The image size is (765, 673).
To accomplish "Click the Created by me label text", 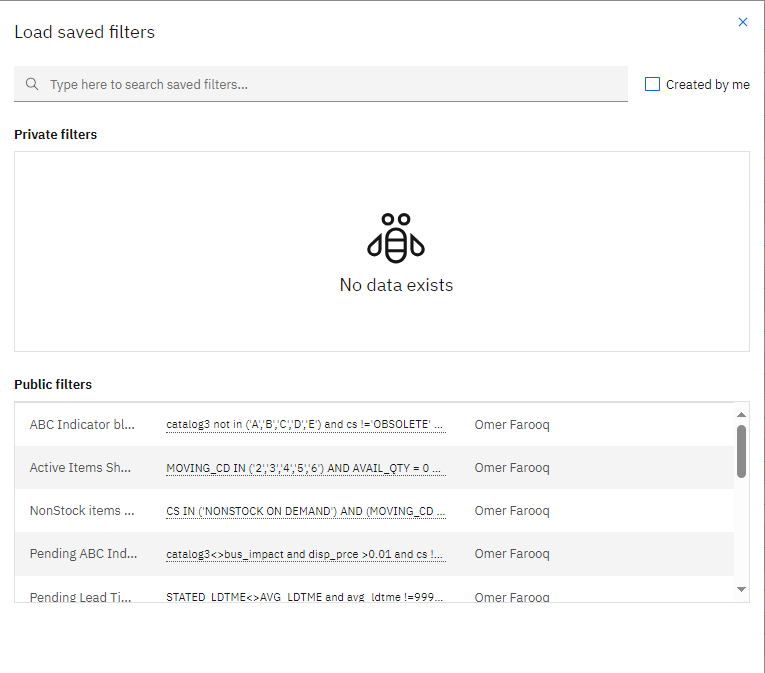I will [707, 85].
